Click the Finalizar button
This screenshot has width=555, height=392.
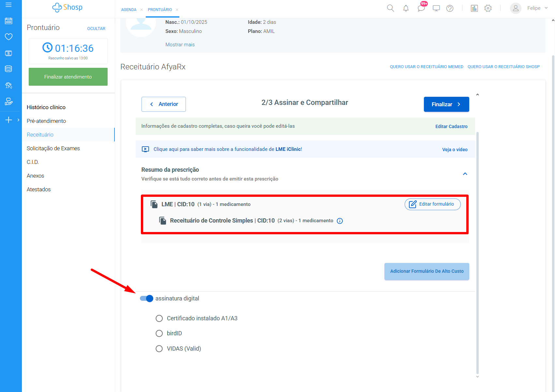pos(446,104)
